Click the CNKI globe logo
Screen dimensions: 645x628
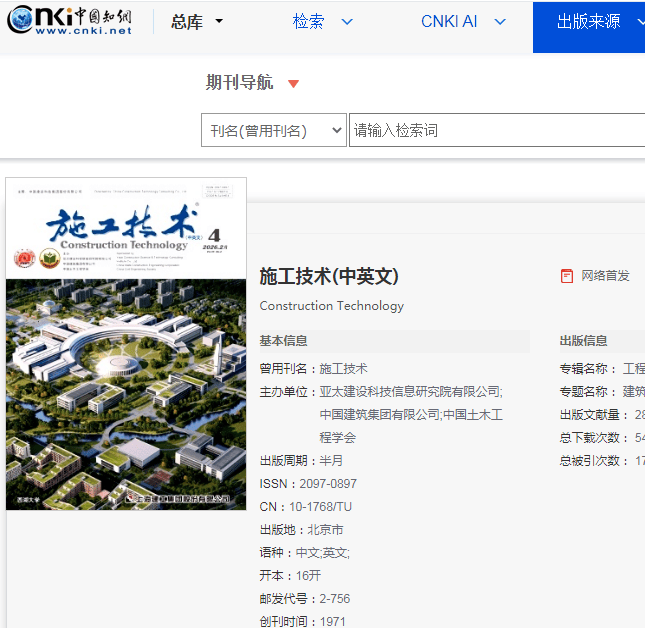pyautogui.click(x=19, y=19)
